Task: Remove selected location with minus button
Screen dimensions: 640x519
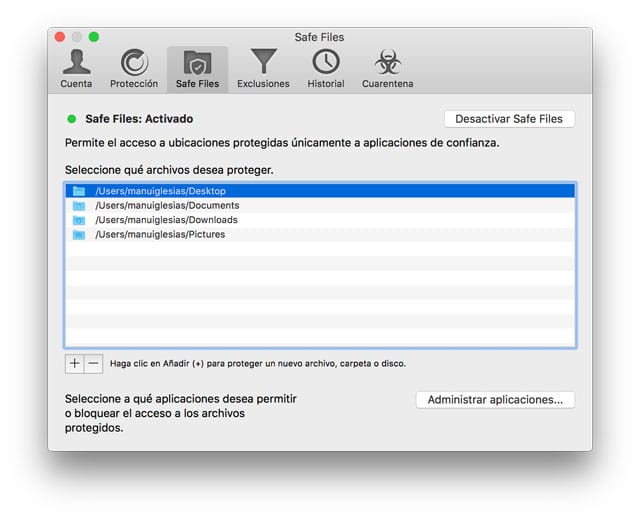Action: (93, 364)
